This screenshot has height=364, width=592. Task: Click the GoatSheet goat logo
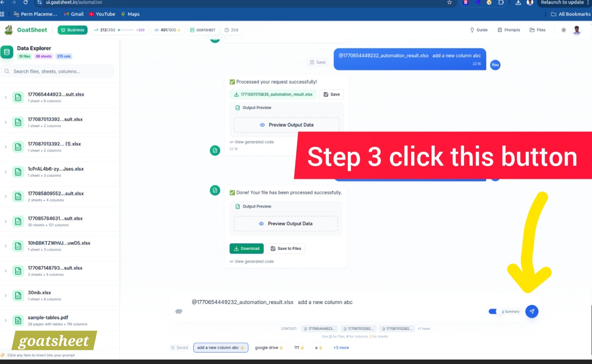pos(9,30)
